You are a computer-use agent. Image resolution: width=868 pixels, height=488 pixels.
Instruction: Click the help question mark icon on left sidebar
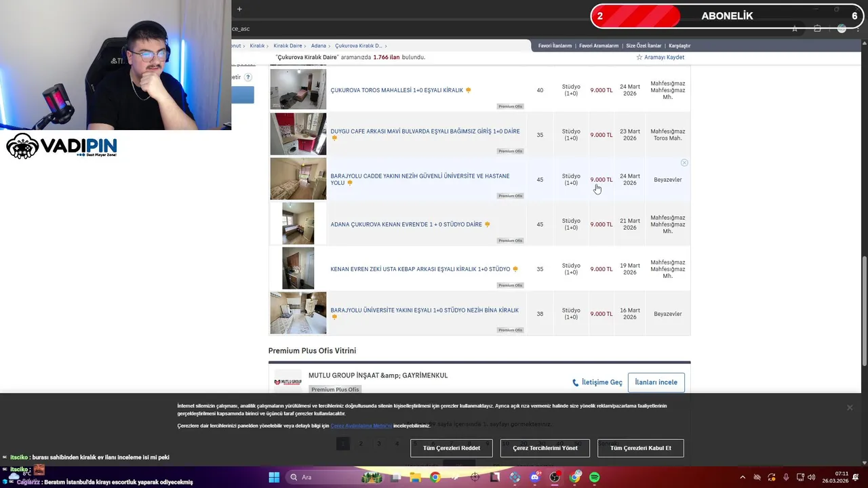click(x=248, y=77)
